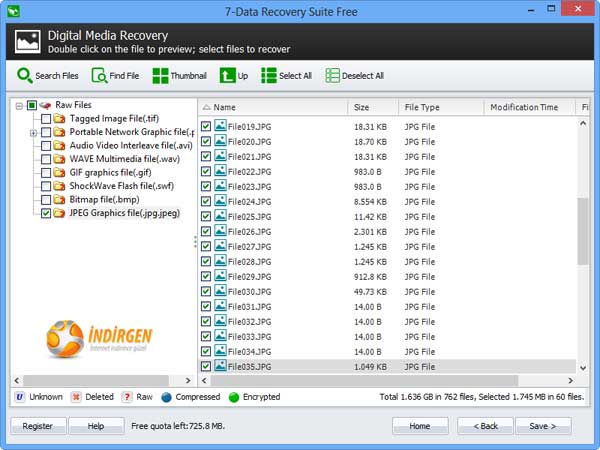Click the Audio Video Interleave folder icon
The width and height of the screenshot is (600, 450).
pos(59,146)
